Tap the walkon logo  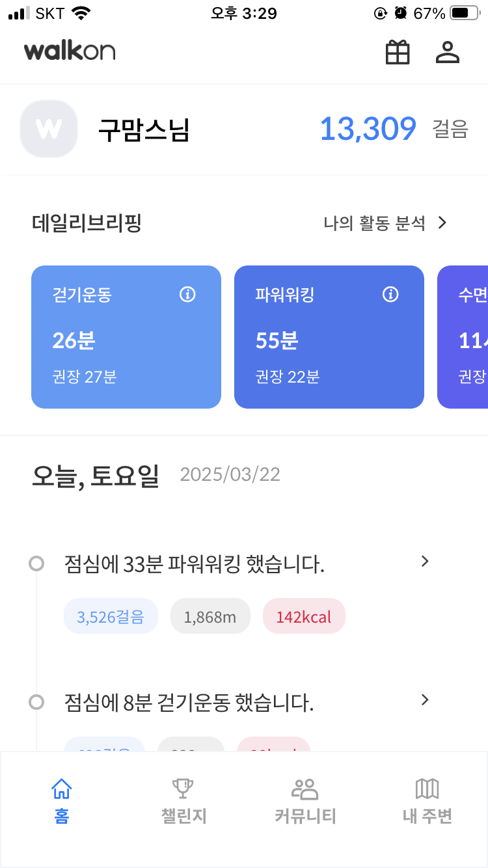[x=70, y=51]
